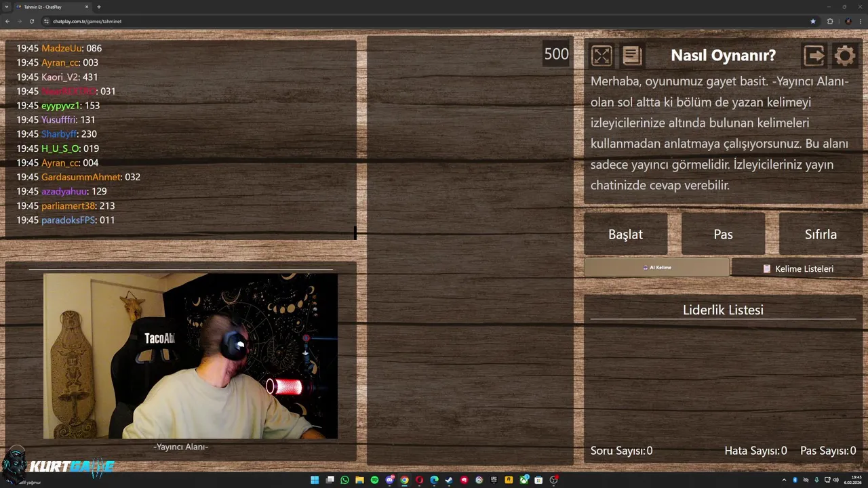Open game settings with the gear icon
The height and width of the screenshot is (488, 868).
[x=845, y=56]
